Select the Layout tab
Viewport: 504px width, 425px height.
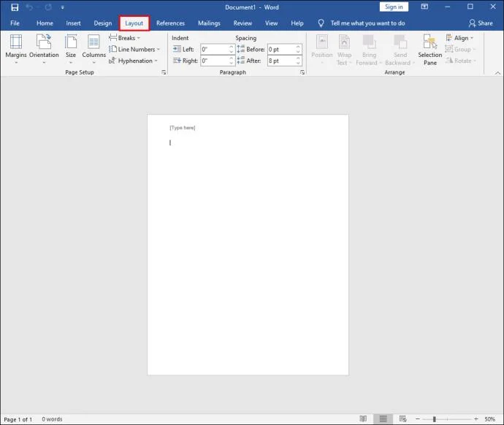click(134, 23)
